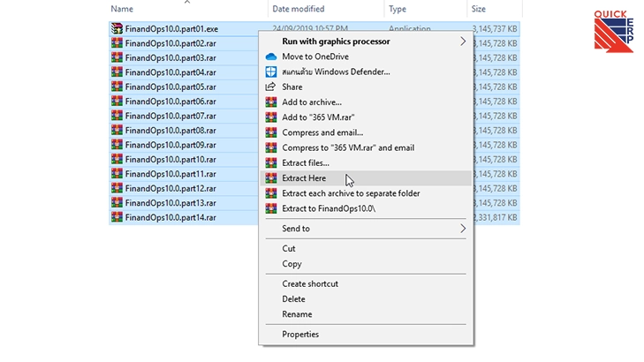Screen dimensions: 644x362
Task: Choose Share from the context menu
Action: point(366,87)
